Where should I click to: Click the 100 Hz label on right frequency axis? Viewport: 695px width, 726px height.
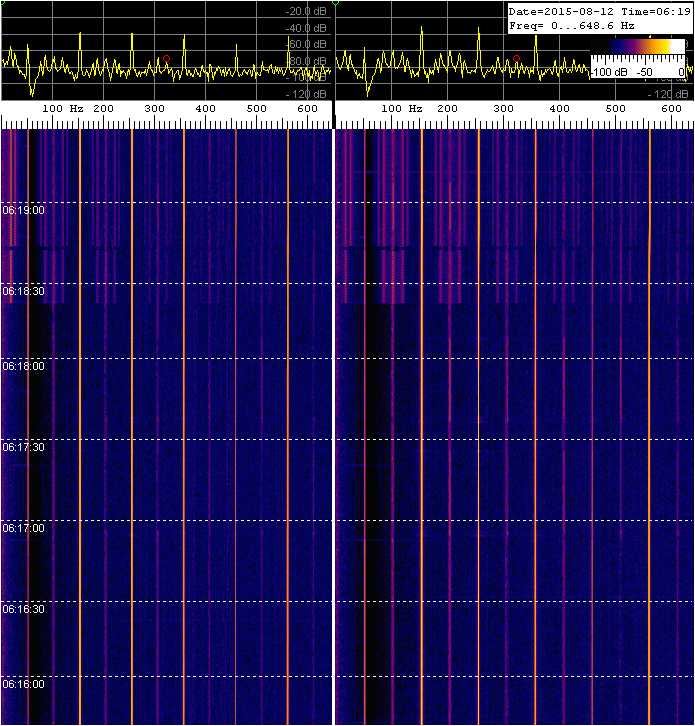point(402,109)
